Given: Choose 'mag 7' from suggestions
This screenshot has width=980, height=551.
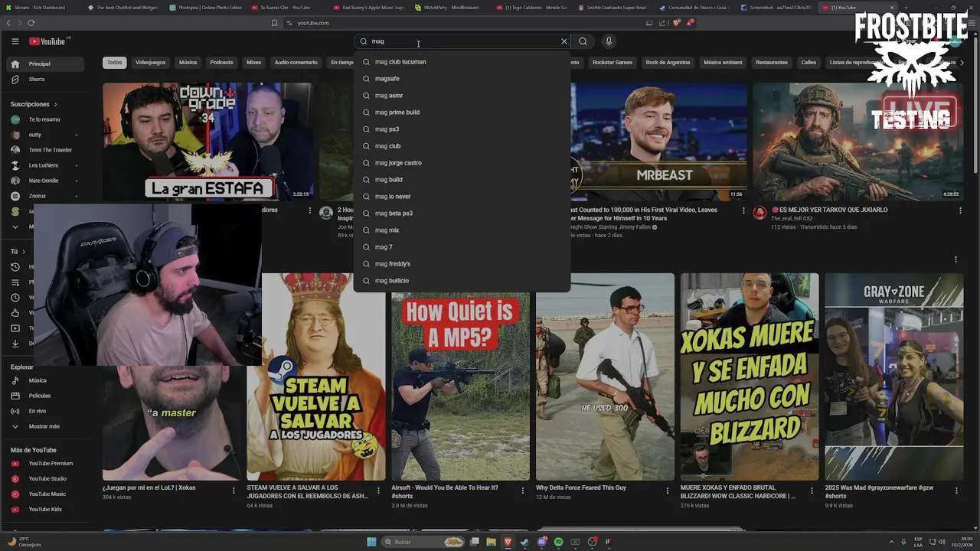Looking at the screenshot, I should [462, 247].
